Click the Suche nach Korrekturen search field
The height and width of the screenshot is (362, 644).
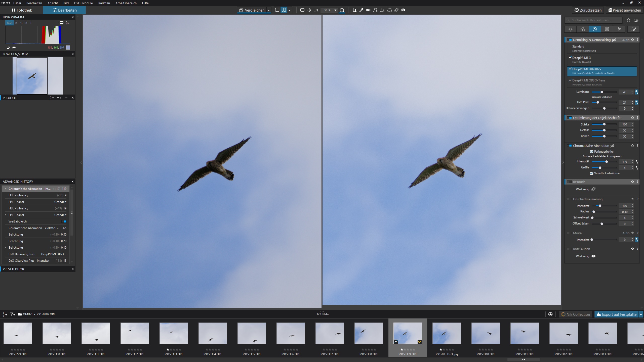pos(593,20)
